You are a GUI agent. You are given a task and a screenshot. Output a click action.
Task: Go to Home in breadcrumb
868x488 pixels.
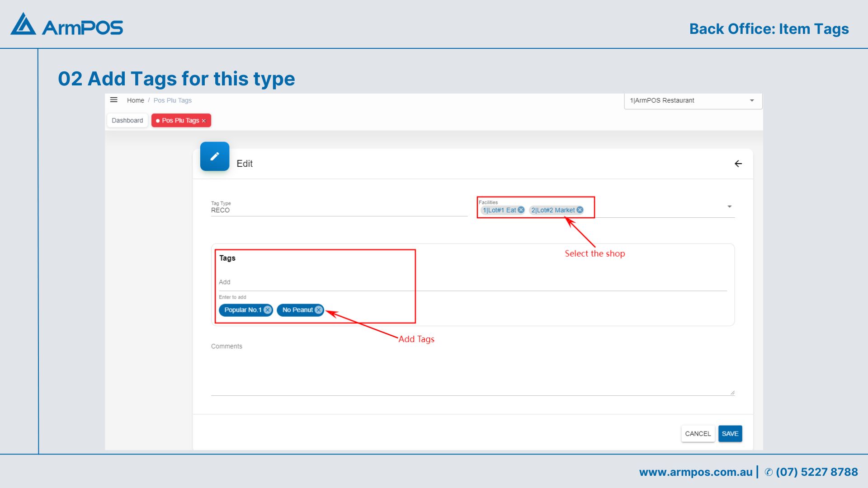tap(135, 100)
